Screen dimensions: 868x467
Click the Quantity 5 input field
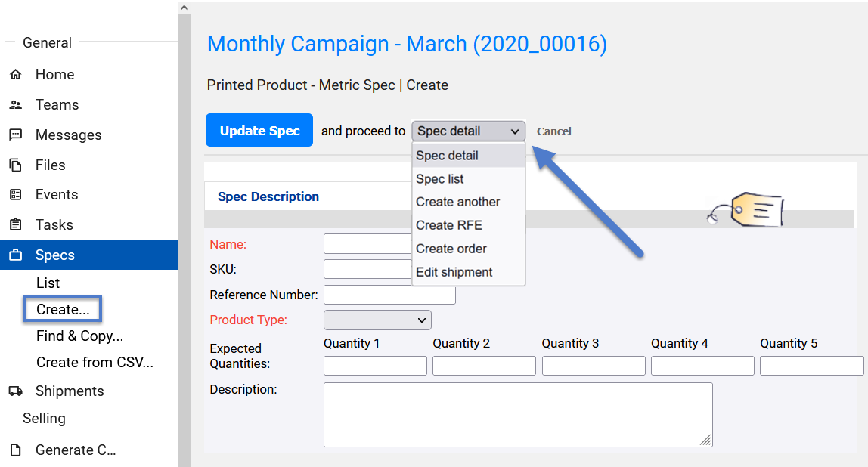point(811,366)
